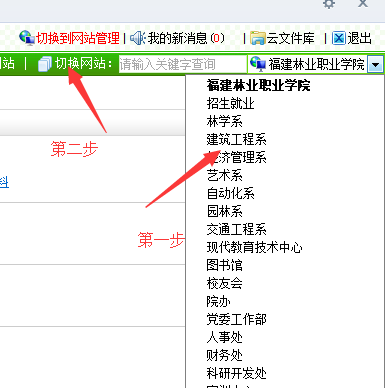Image resolution: width=385 pixels, height=388 pixels.
Task: Open 云文件库 cloud file library
Action: (x=290, y=38)
